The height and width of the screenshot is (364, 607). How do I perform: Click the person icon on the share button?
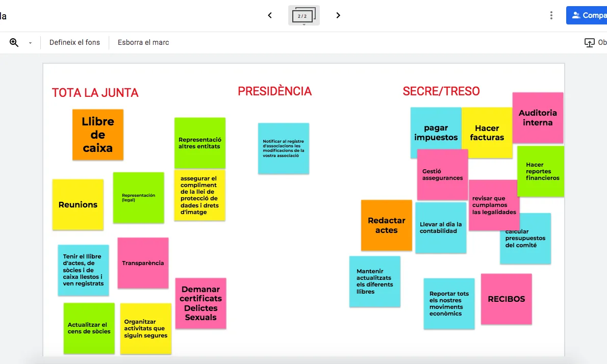pyautogui.click(x=576, y=15)
